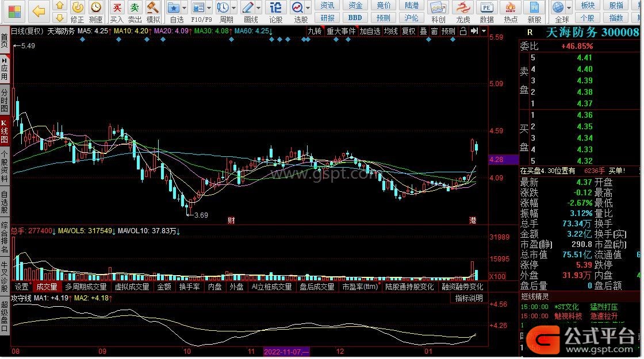Expand the 选股 dropdown arrow
The width and height of the screenshot is (644, 359).
point(308,8)
